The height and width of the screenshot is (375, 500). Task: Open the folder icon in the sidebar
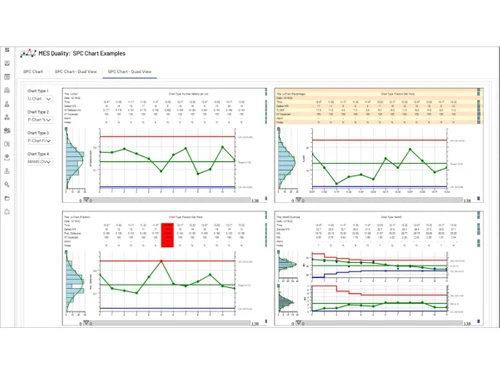[x=7, y=198]
